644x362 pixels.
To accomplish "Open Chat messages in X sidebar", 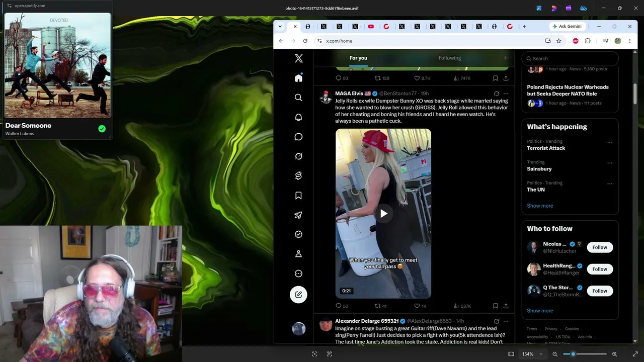I will [298, 137].
